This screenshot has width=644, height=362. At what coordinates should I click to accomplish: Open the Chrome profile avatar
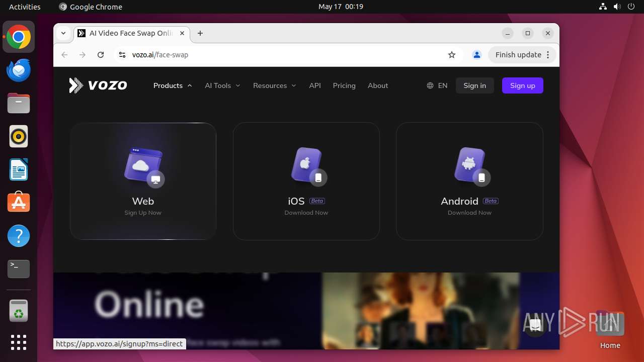pyautogui.click(x=477, y=55)
